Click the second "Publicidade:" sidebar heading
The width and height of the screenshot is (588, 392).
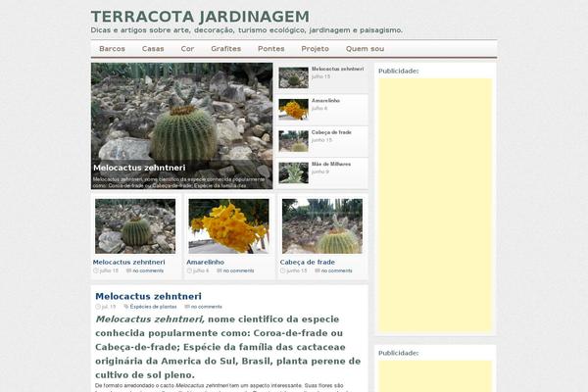(x=398, y=354)
